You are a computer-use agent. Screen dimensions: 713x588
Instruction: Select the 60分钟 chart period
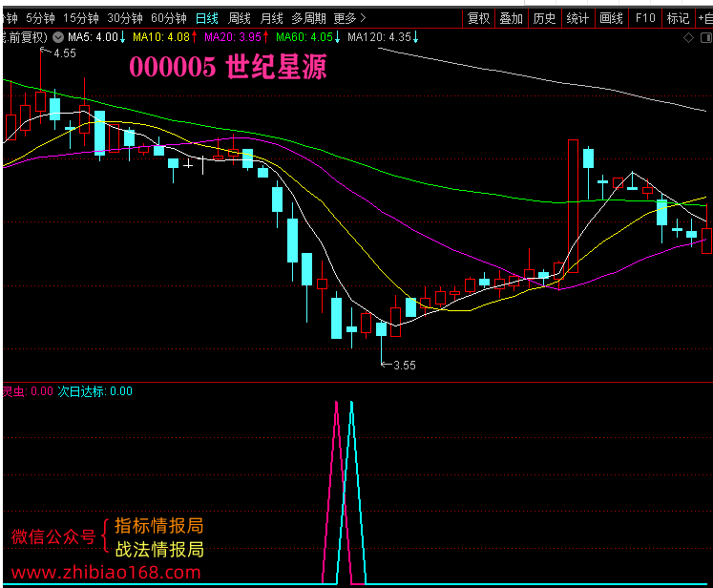pyautogui.click(x=169, y=18)
